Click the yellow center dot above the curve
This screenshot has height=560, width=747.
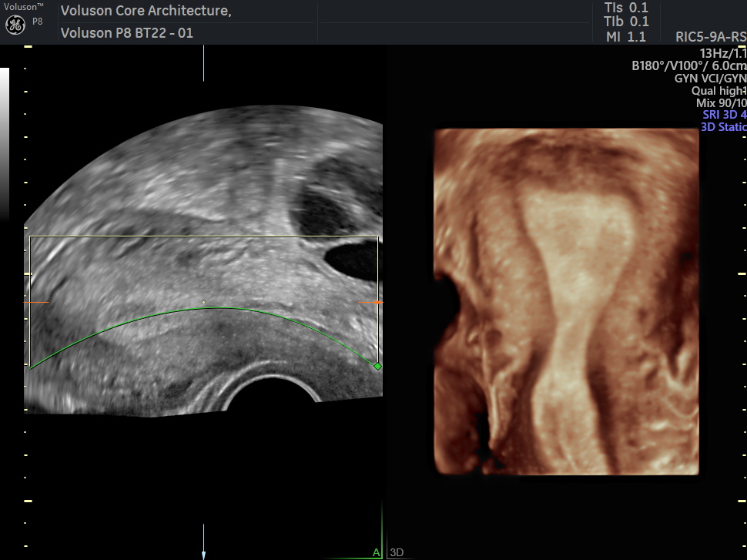pyautogui.click(x=203, y=301)
